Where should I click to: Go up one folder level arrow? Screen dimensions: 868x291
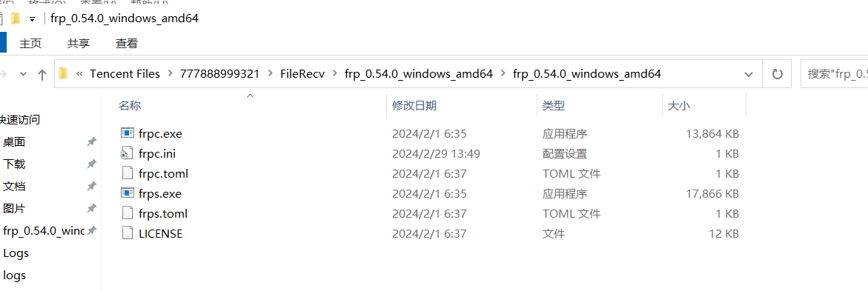(42, 74)
